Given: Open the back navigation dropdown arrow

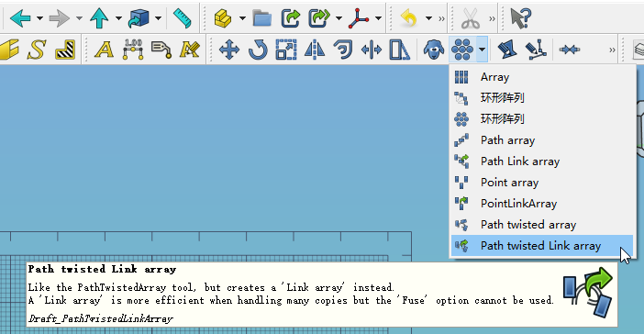Looking at the screenshot, I should point(39,18).
